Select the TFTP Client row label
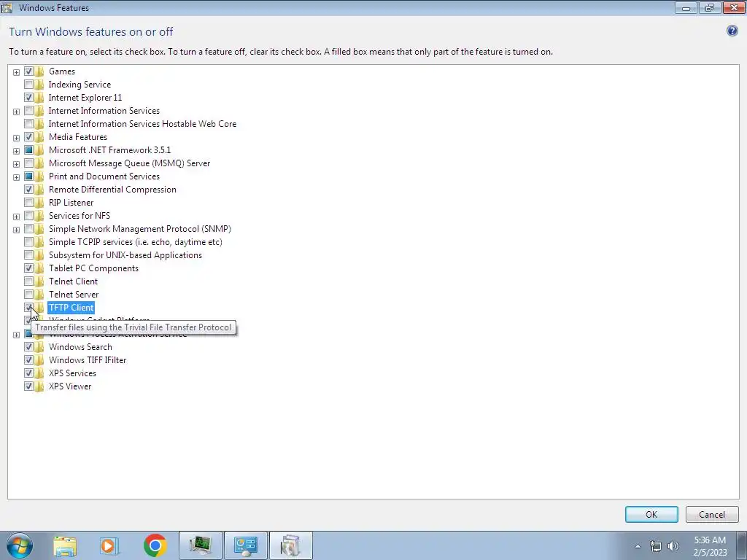The height and width of the screenshot is (560, 747). [x=71, y=308]
